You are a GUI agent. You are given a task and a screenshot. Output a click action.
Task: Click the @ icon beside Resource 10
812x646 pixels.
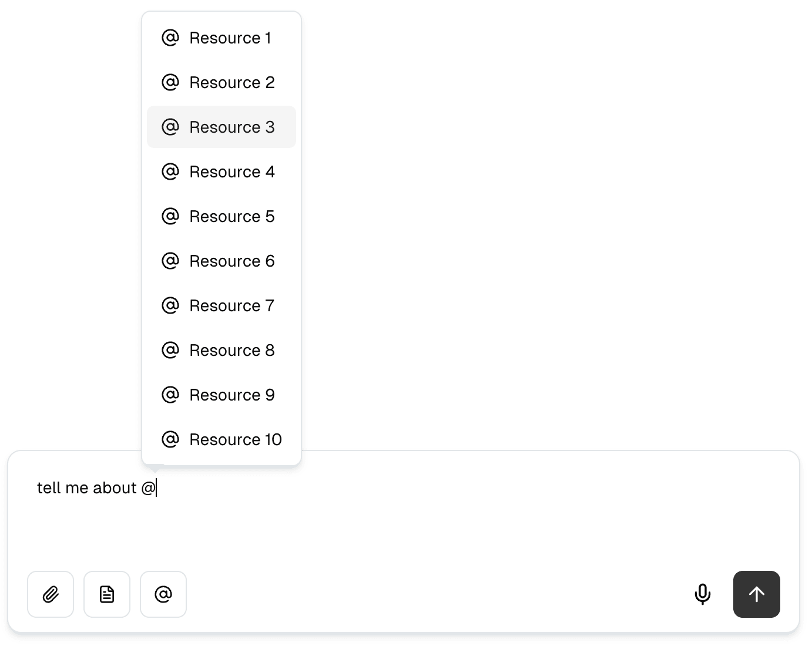170,439
